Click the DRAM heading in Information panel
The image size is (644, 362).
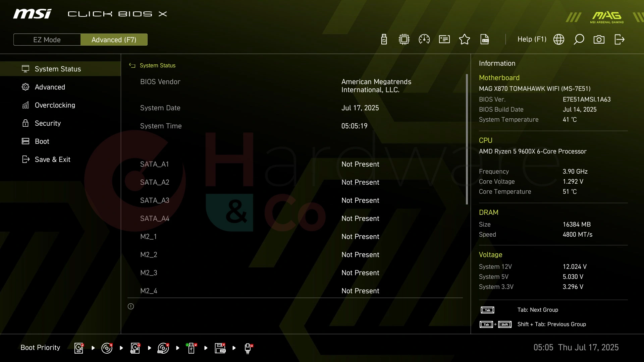click(488, 213)
